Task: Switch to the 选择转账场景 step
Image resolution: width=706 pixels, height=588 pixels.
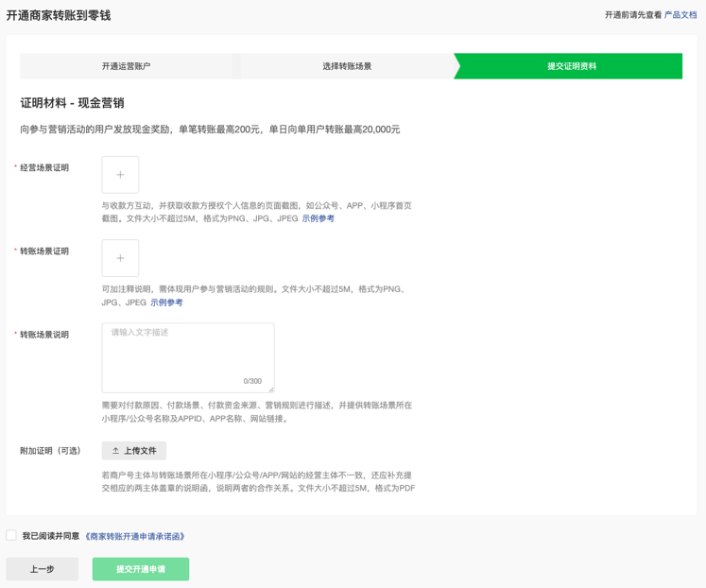Action: coord(347,66)
